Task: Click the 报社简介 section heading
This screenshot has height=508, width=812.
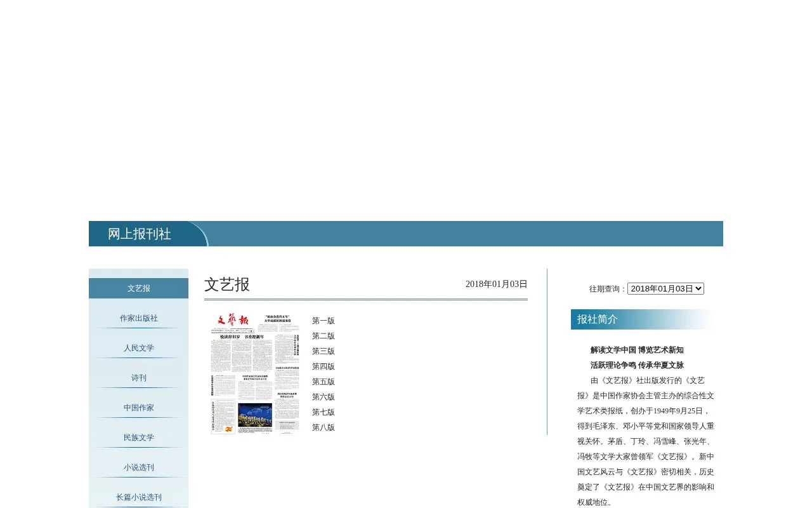Action: tap(598, 319)
